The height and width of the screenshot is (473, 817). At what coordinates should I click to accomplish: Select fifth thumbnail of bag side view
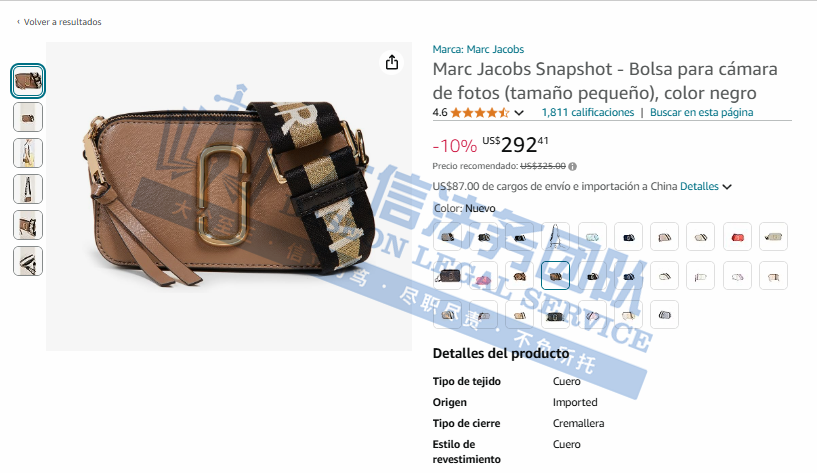coord(28,225)
